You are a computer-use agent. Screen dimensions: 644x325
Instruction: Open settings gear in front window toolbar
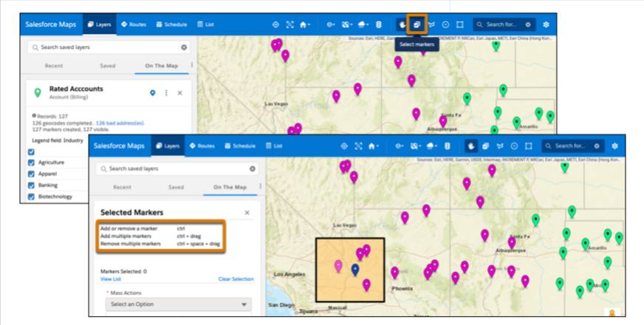click(x=615, y=146)
